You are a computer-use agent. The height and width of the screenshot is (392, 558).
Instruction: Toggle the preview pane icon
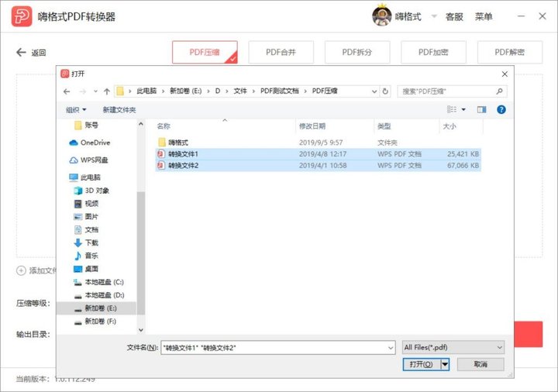pos(481,109)
